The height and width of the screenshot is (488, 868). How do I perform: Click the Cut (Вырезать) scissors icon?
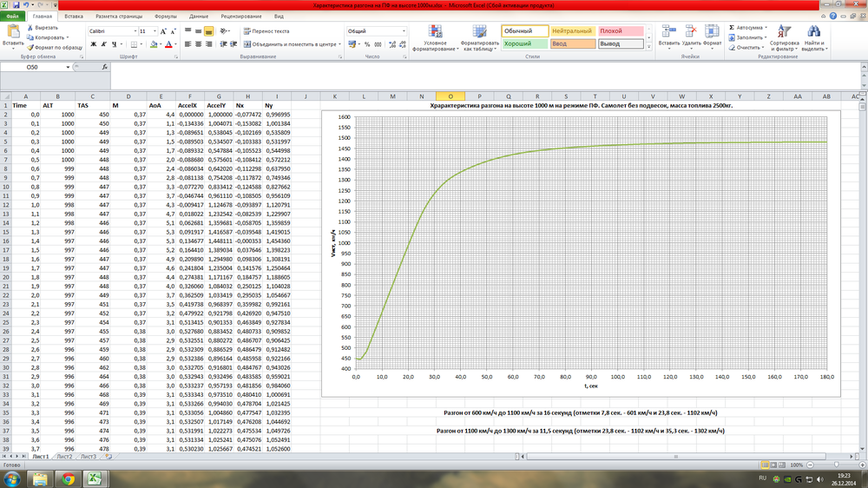click(30, 28)
